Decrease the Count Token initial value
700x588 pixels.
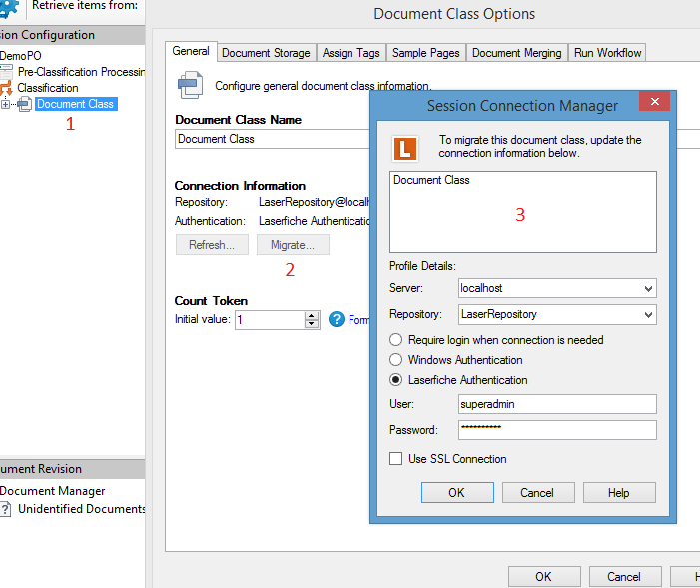[312, 324]
